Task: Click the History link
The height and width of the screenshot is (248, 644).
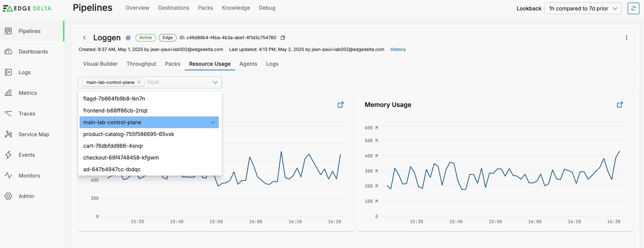Action: (x=398, y=49)
